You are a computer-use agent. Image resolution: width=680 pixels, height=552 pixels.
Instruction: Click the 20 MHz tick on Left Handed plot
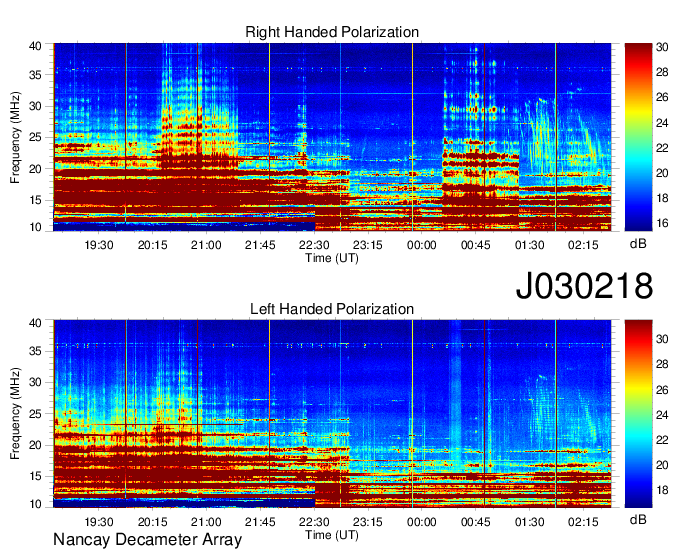35,445
